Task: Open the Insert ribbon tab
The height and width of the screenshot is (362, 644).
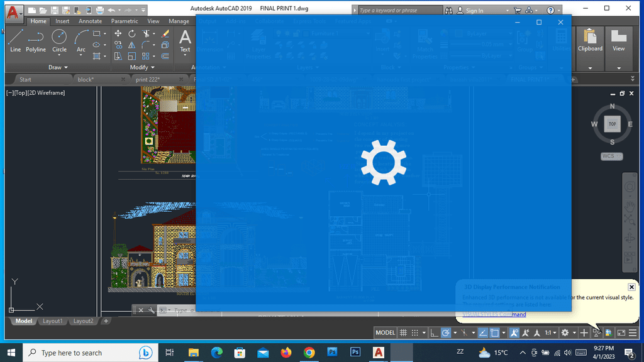Action: pyautogui.click(x=62, y=21)
